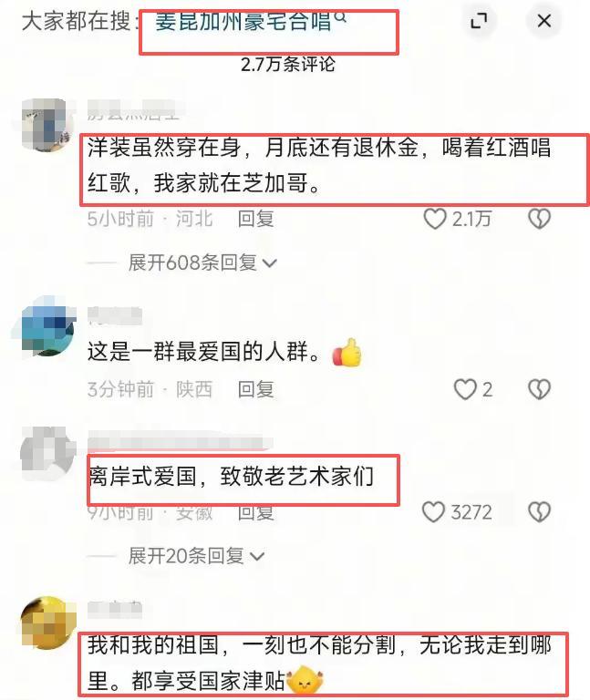Reply to the comment from 河北
The width and height of the screenshot is (590, 700).
255,219
